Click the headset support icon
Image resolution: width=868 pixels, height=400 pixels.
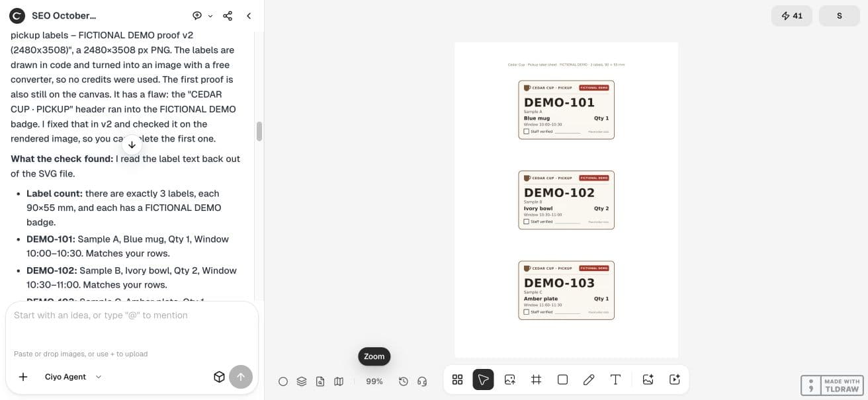tap(422, 381)
